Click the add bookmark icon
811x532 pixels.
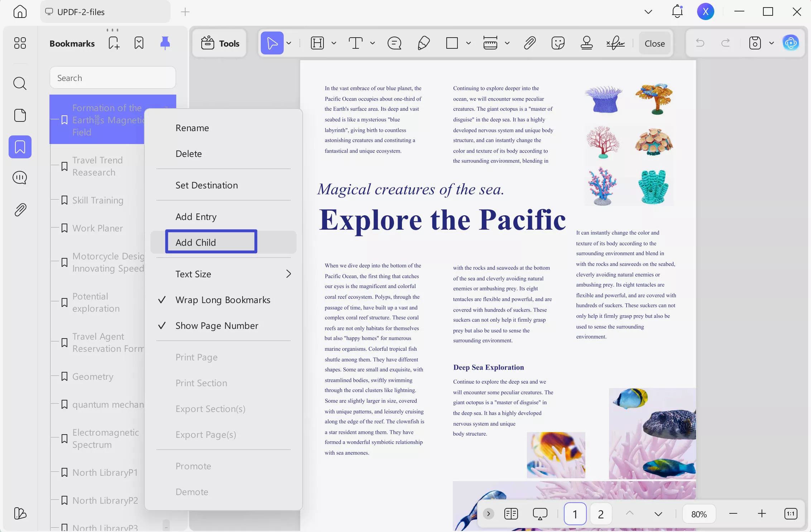[114, 43]
